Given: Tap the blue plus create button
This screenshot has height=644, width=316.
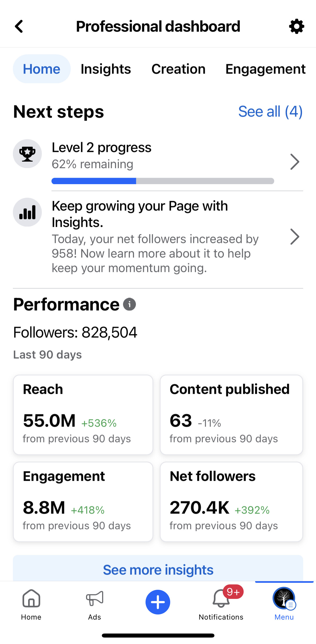Looking at the screenshot, I should click(x=158, y=602).
